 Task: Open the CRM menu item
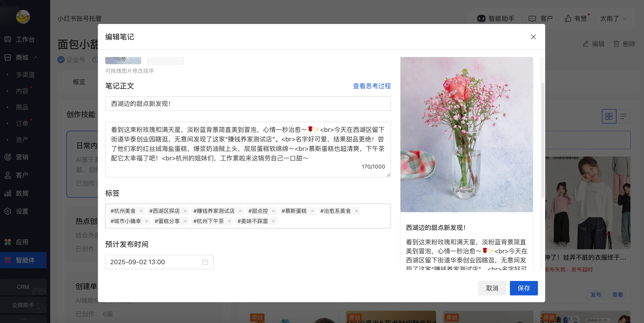click(23, 287)
